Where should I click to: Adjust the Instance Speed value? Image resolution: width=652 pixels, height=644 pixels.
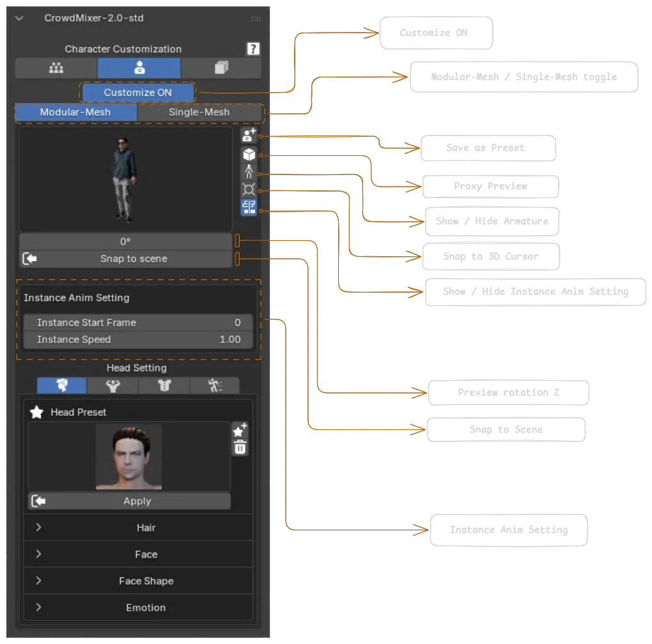point(138,339)
